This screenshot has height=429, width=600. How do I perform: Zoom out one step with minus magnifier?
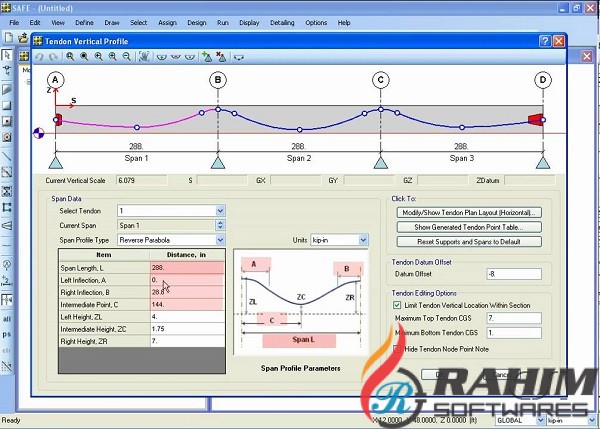tap(127, 57)
